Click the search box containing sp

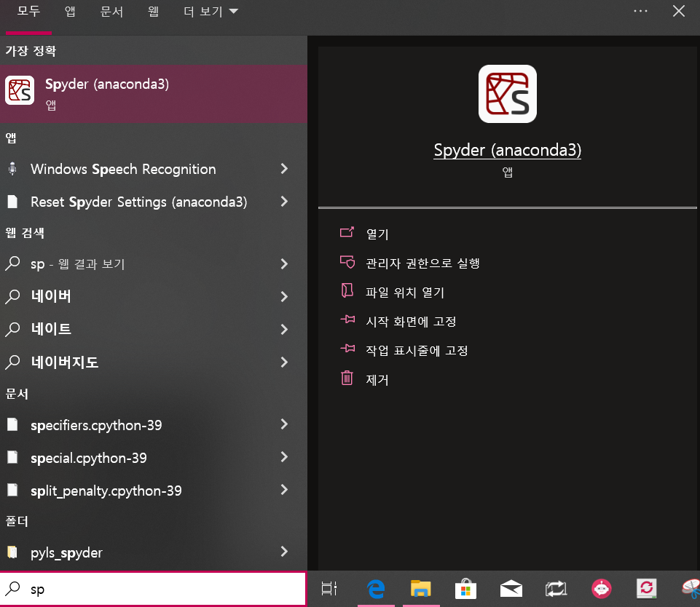153,589
